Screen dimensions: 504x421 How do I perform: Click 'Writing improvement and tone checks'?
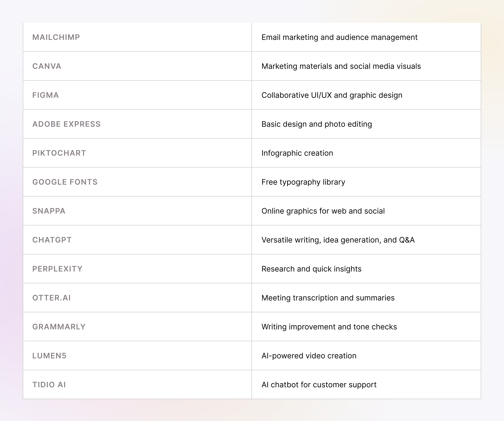pos(329,327)
